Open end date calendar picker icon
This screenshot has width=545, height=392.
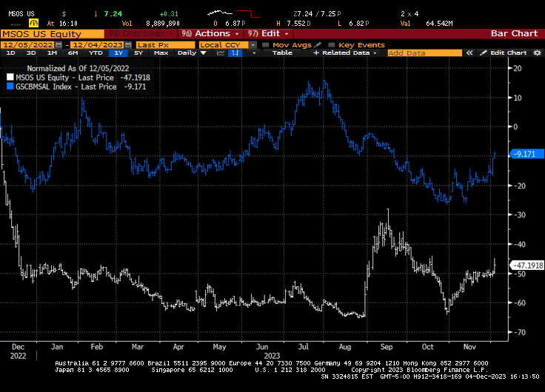[128, 45]
